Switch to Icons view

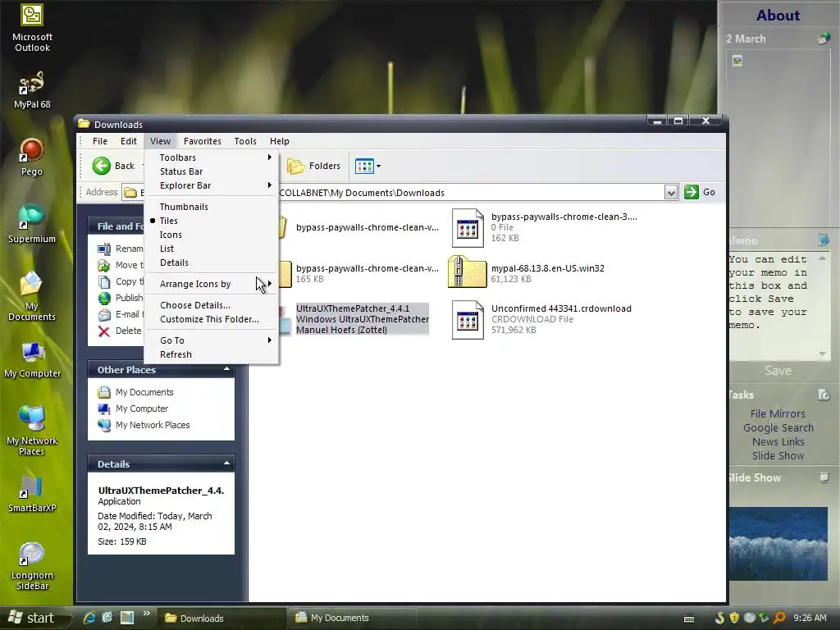211,235
